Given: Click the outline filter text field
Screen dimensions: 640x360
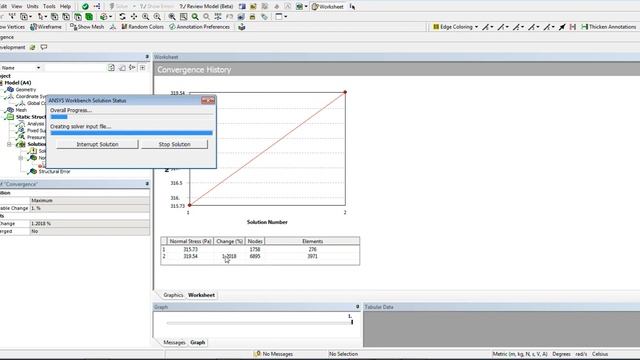Looking at the screenshot, I should click(75, 68).
